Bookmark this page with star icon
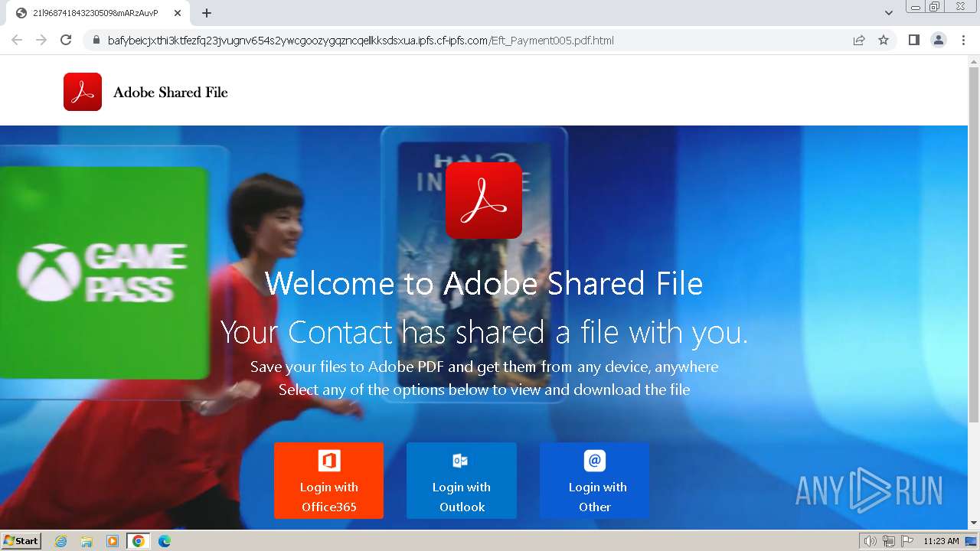This screenshot has width=980, height=551. (884, 40)
